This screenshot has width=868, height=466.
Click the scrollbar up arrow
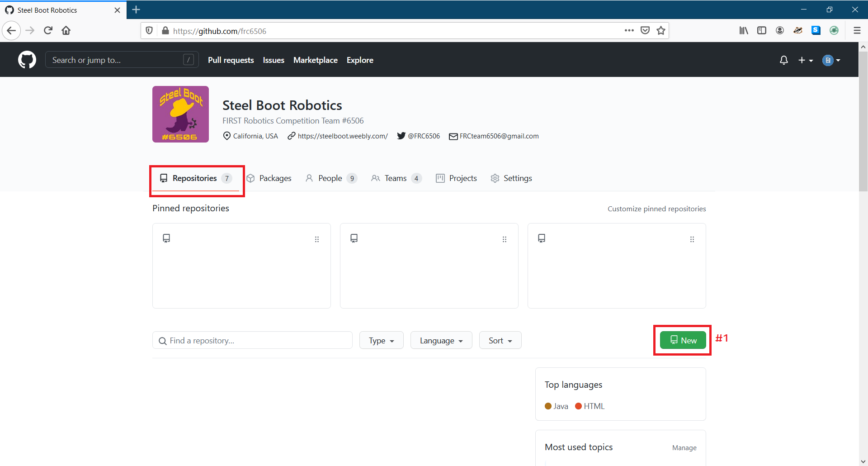click(863, 47)
